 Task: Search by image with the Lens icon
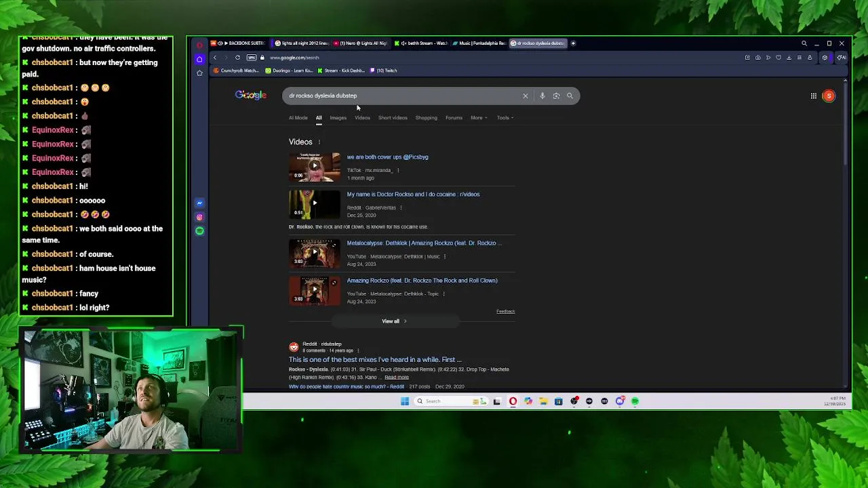point(556,96)
